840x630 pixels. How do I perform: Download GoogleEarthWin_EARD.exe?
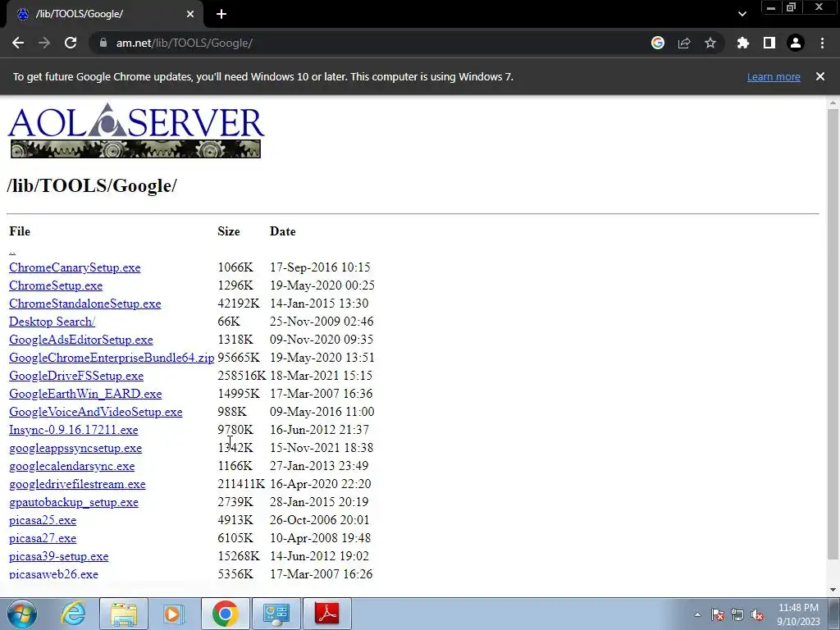tap(85, 394)
